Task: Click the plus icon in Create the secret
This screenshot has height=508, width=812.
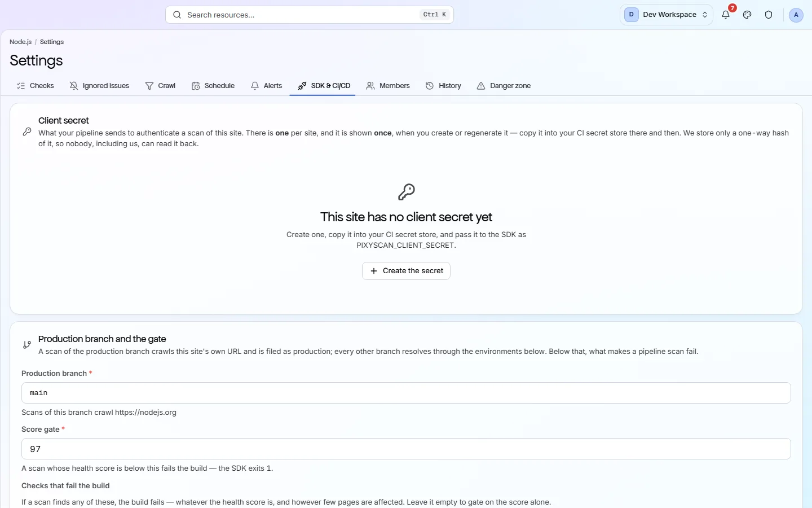Action: tap(373, 271)
